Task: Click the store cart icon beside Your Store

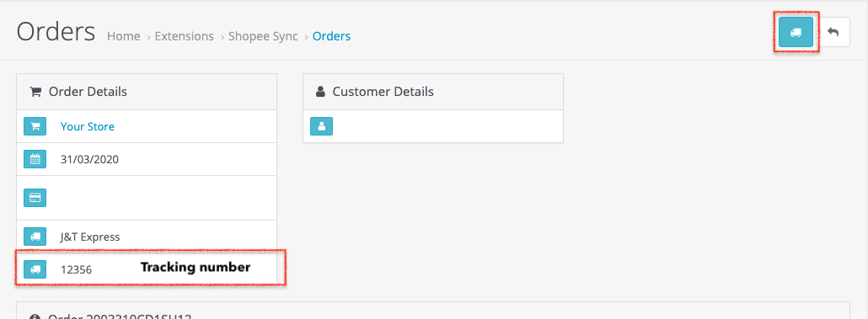Action: (35, 126)
